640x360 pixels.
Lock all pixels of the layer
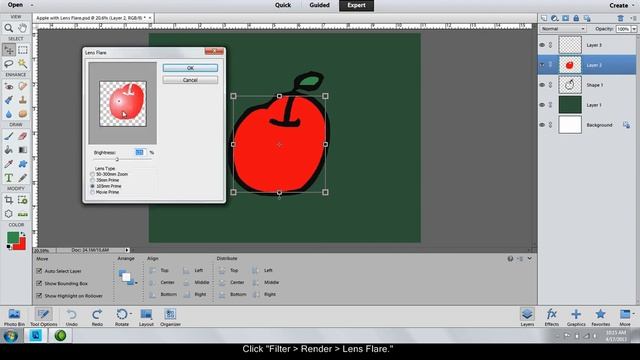(x=576, y=18)
